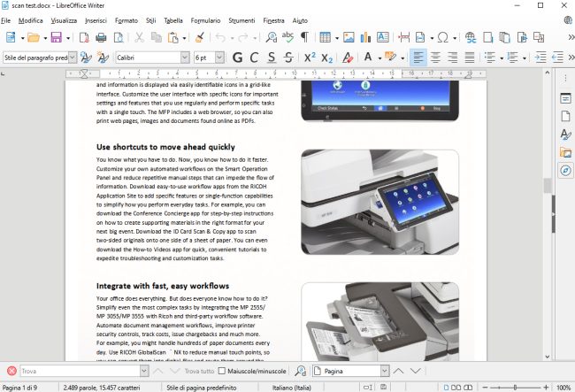Image resolution: width=575 pixels, height=392 pixels.
Task: Open the Inserisci menu
Action: point(96,20)
